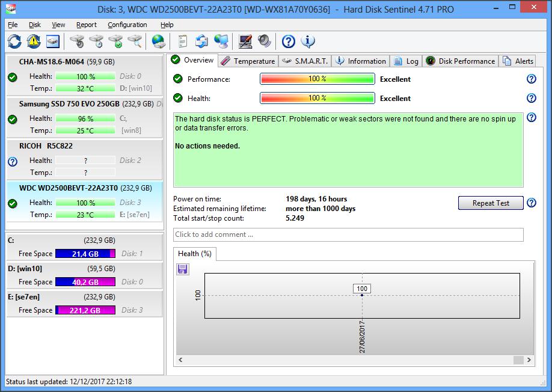Select the Health (%) graph tab
Image resolution: width=552 pixels, height=392 pixels.
tap(195, 254)
